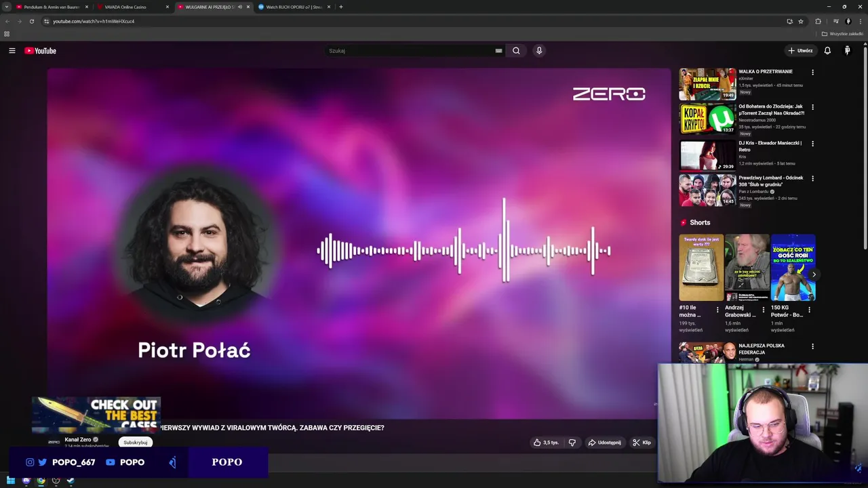Open options for Od Bohatera do Złodzieja video

point(812,107)
